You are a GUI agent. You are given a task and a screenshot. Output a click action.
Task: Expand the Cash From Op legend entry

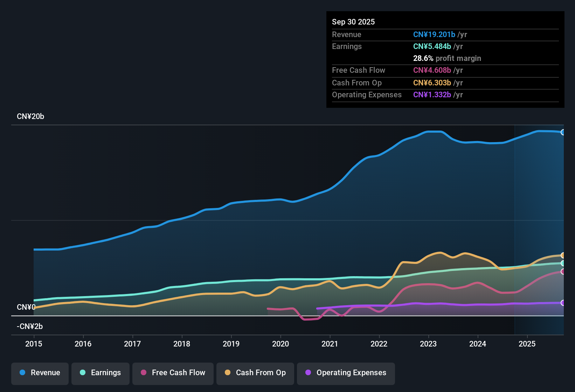pyautogui.click(x=255, y=373)
